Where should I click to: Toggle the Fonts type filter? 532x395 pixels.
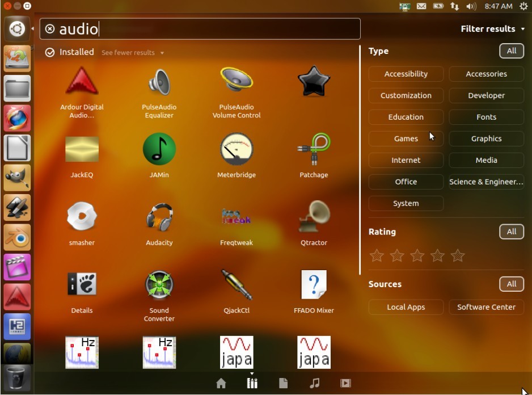(x=486, y=117)
